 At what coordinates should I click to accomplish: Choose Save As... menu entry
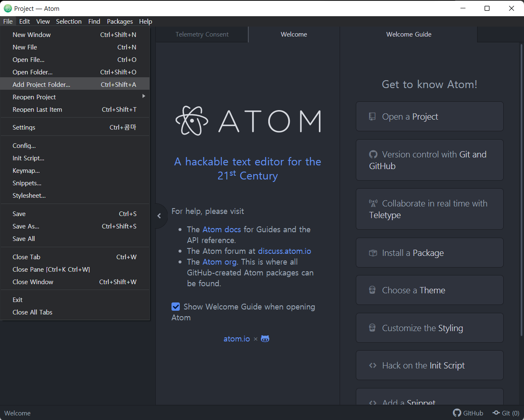tap(75, 226)
